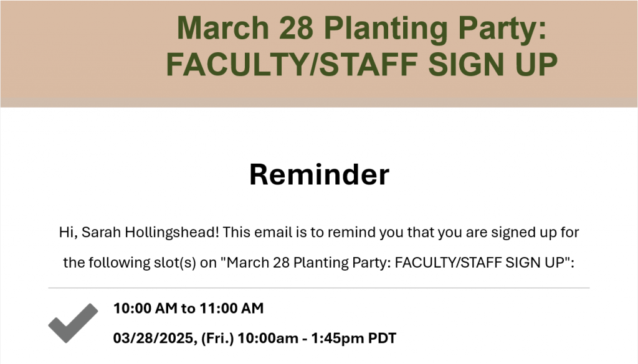Click the words "signed up for" in the message
638x364 pixels.
(x=535, y=232)
